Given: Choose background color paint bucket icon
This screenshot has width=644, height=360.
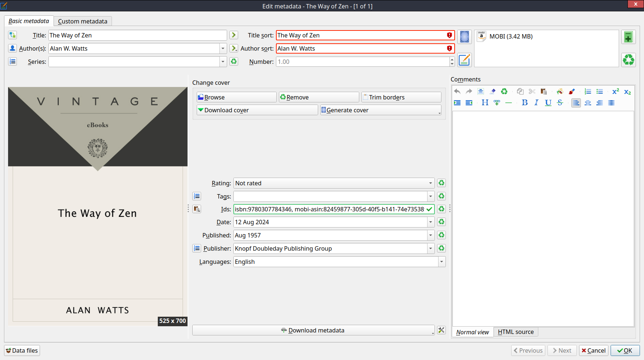Looking at the screenshot, I should [x=560, y=92].
